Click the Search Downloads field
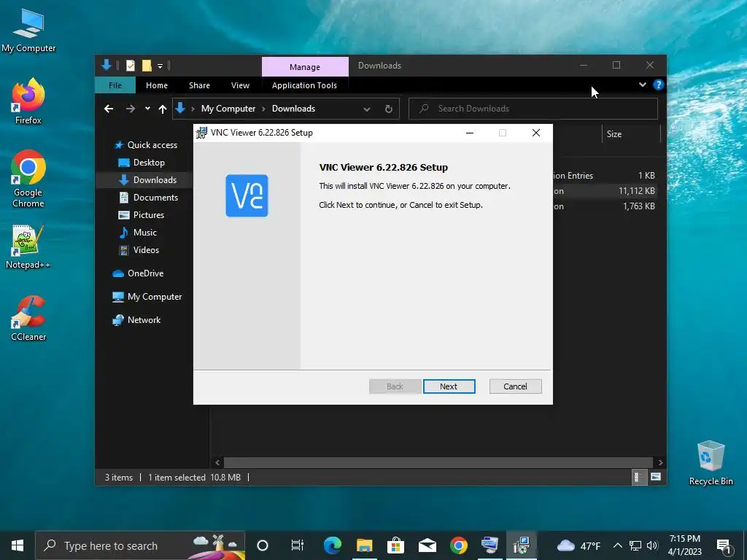This screenshot has height=560, width=747. click(x=533, y=109)
